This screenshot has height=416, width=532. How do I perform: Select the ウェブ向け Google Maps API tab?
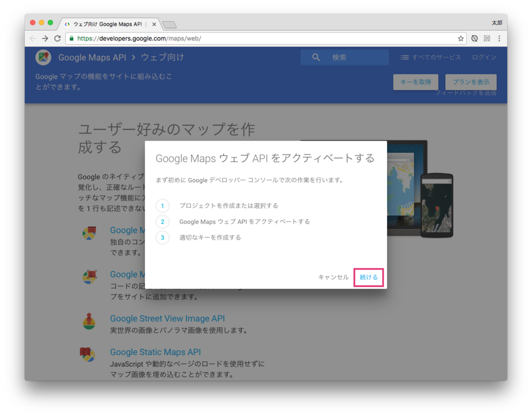click(x=108, y=23)
